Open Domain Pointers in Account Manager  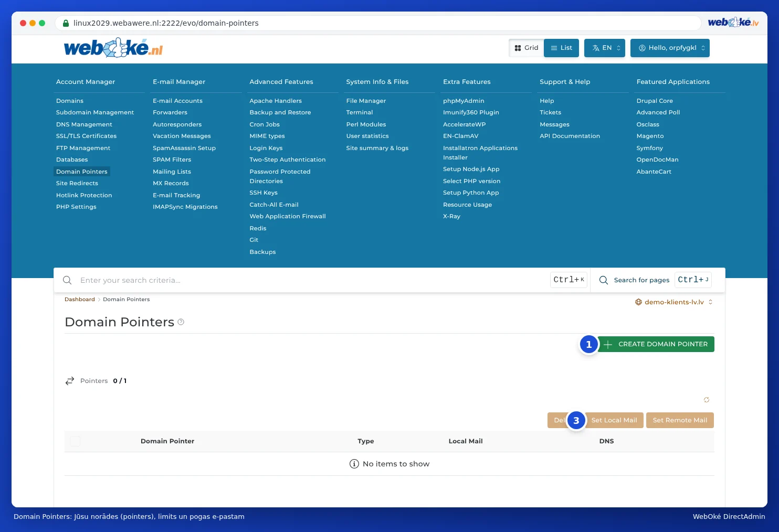(82, 172)
